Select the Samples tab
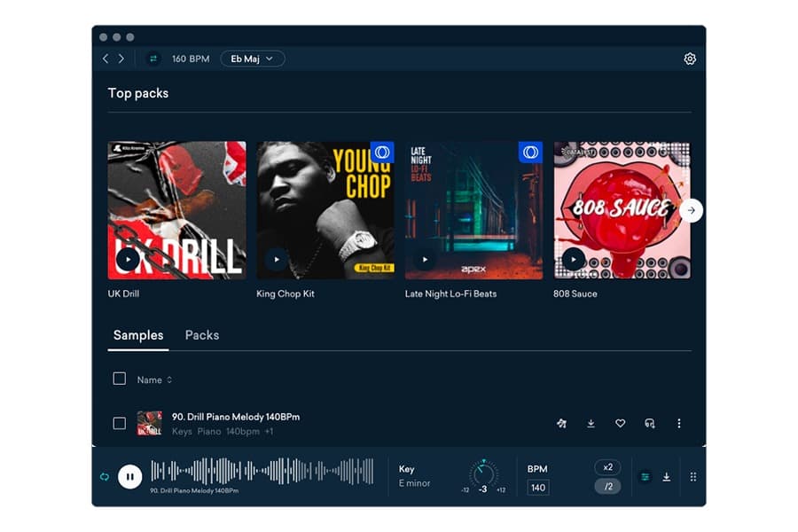The height and width of the screenshot is (532, 798). tap(137, 335)
